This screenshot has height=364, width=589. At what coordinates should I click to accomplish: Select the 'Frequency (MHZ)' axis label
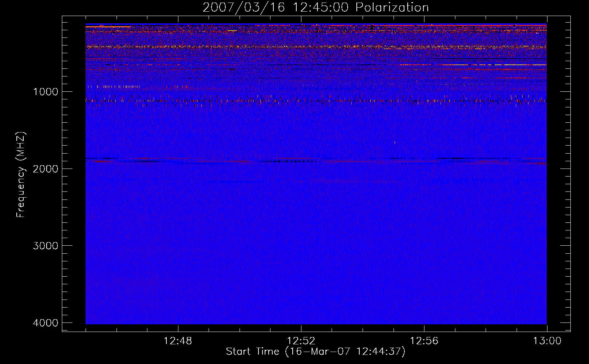coord(21,175)
